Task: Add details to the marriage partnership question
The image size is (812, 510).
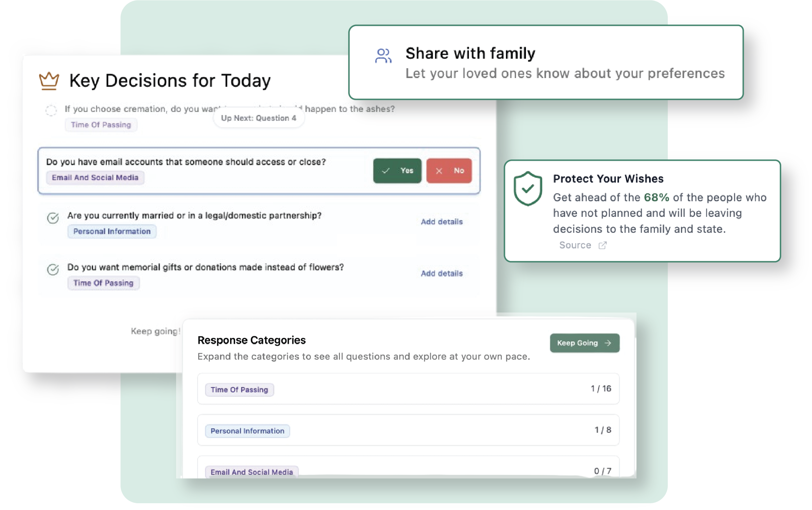Action: pos(441,222)
